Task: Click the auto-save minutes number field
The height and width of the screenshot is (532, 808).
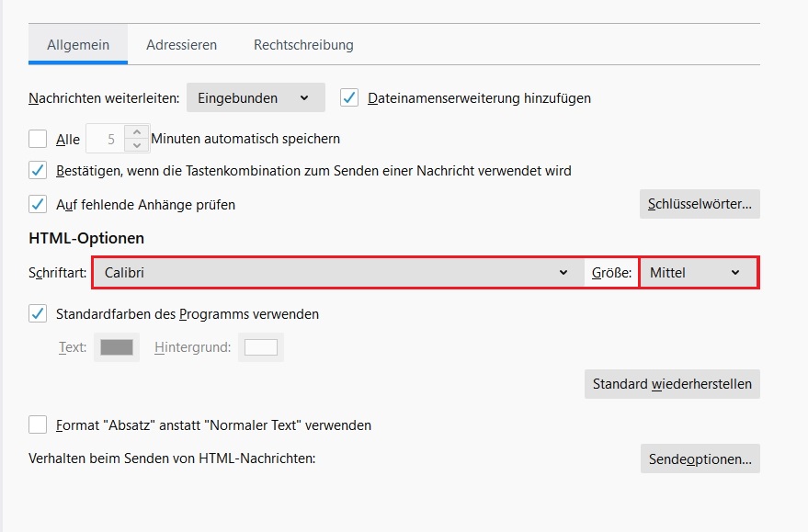Action: [x=106, y=140]
